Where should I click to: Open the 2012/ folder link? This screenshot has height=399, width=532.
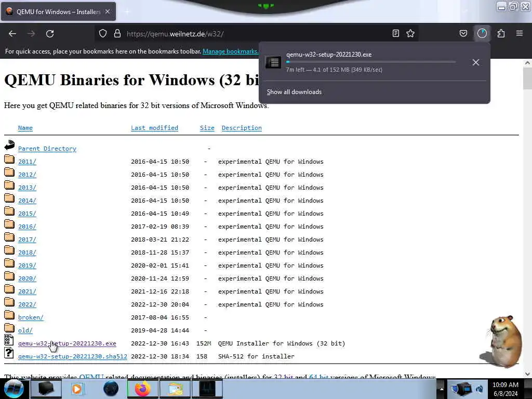(27, 175)
